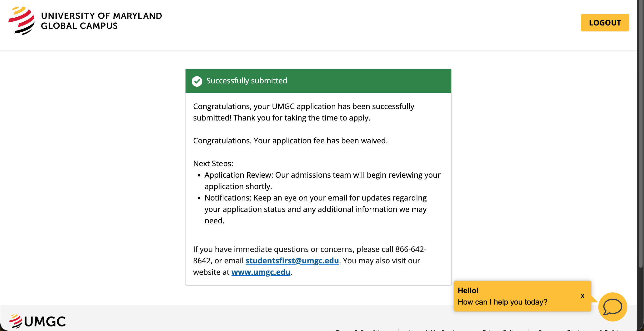The width and height of the screenshot is (644, 331).
Task: Click the "please call 866-642-" contact text
Action: click(391, 249)
